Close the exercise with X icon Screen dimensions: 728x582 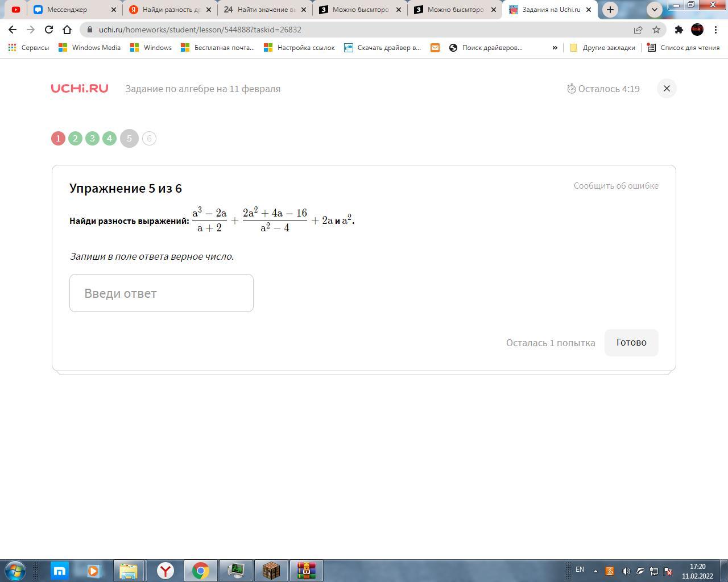[x=667, y=89]
